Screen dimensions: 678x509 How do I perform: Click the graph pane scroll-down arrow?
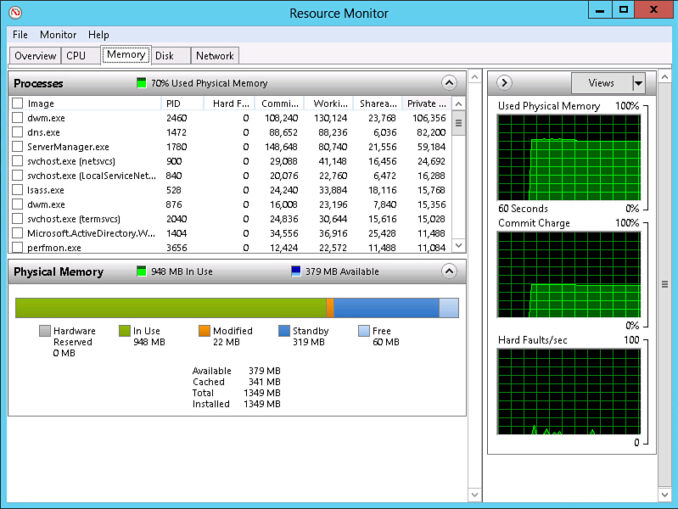click(665, 494)
